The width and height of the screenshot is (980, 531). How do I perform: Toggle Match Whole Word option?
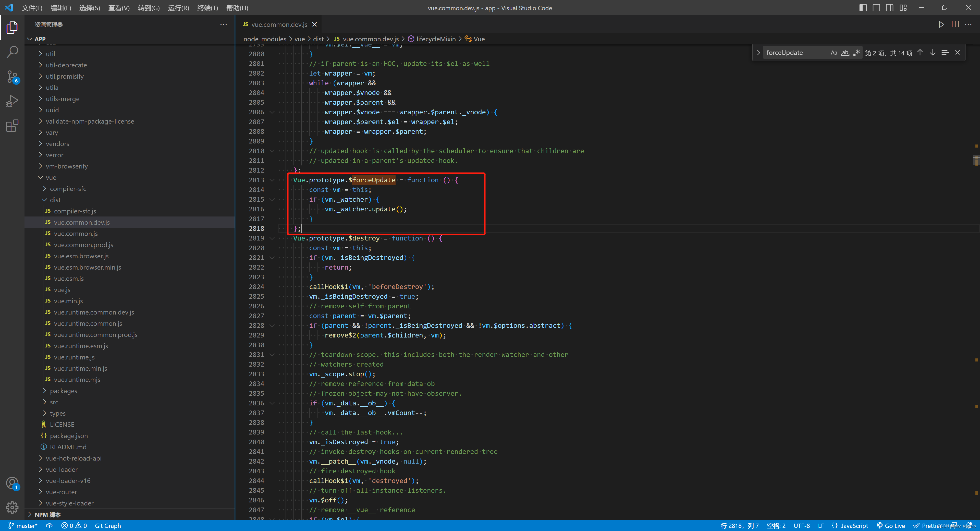tap(845, 53)
